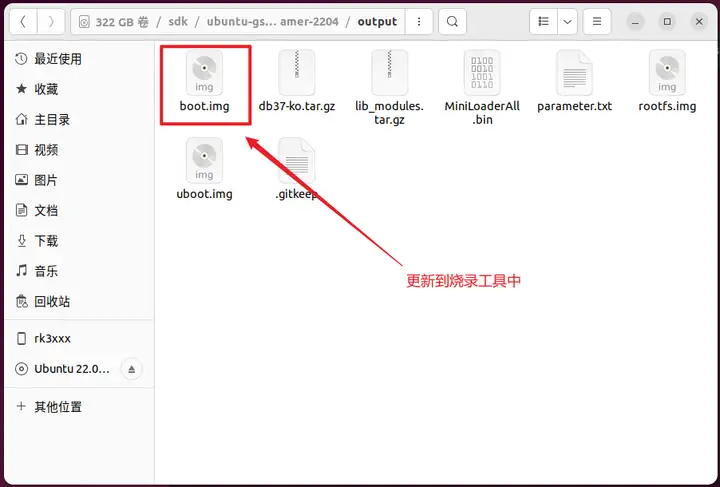Click the rootfs.img file name label
The width and height of the screenshot is (720, 487).
667,106
